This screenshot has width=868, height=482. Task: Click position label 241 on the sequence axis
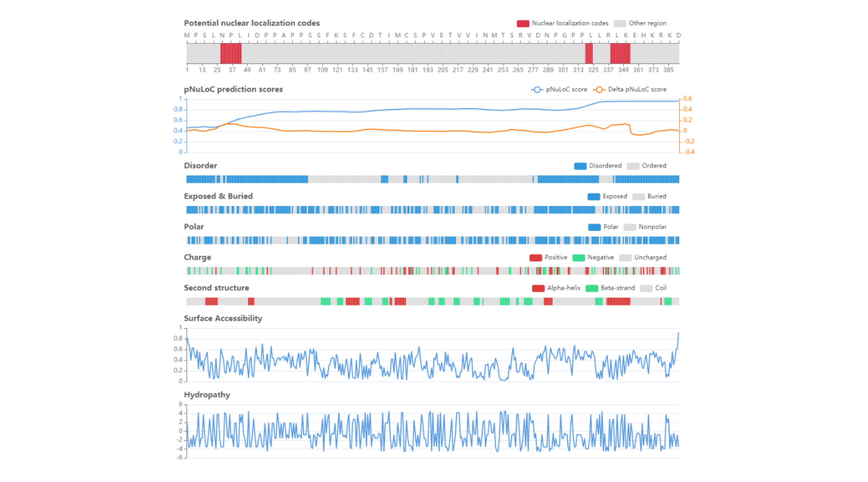click(488, 70)
